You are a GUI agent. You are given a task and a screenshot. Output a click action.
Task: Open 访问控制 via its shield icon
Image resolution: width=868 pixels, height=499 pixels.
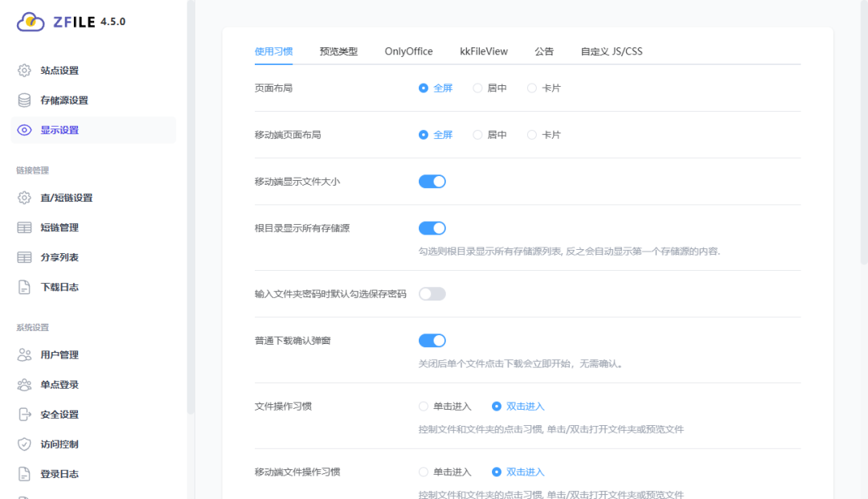[x=24, y=444]
